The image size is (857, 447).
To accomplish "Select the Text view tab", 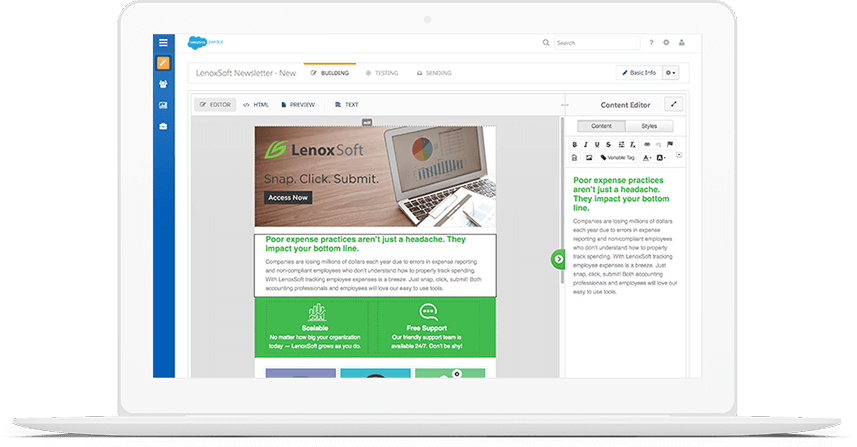I will pyautogui.click(x=347, y=104).
